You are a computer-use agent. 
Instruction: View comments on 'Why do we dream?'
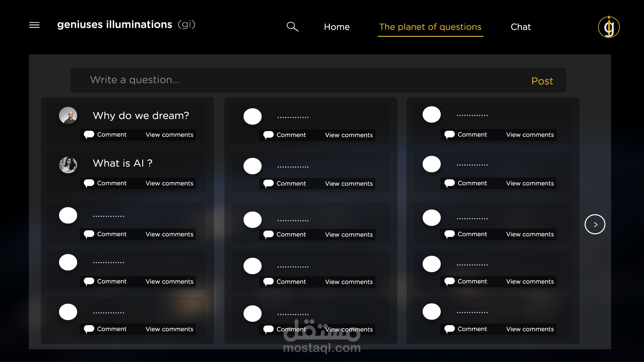[169, 135]
